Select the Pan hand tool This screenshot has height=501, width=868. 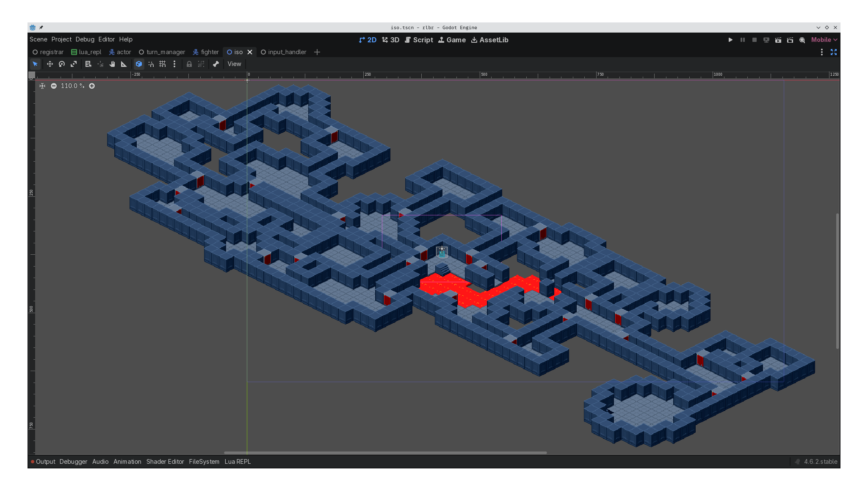point(112,64)
